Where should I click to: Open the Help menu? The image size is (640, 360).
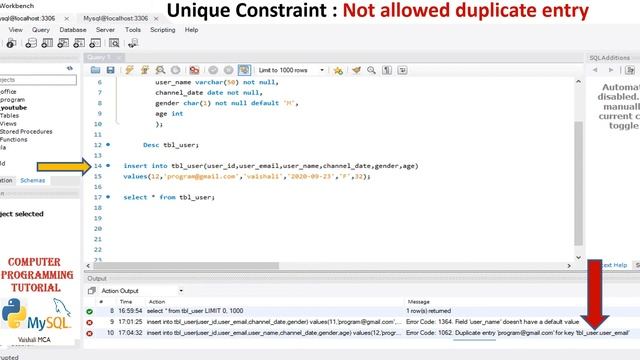click(191, 30)
